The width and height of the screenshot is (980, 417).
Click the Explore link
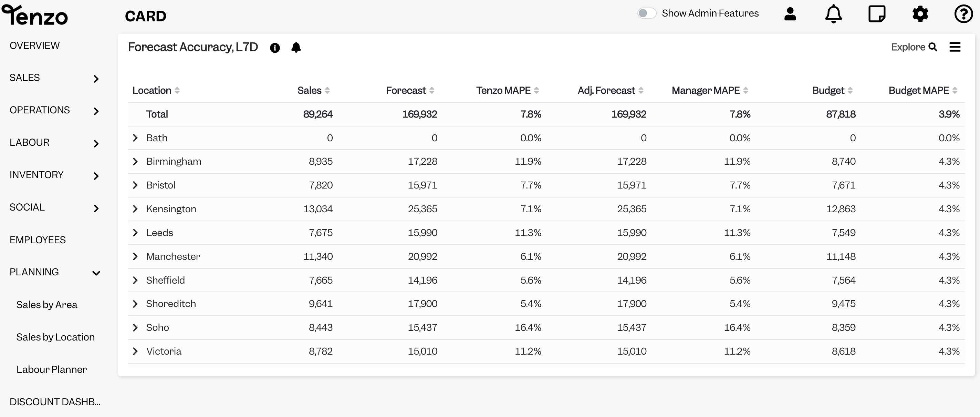coord(914,47)
